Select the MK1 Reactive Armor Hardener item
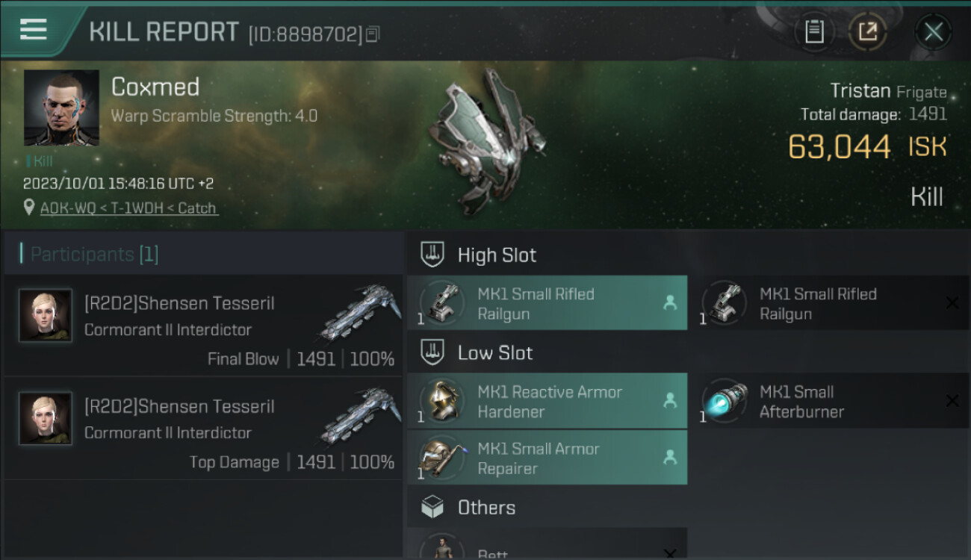Screen dimensions: 971x560 click(547, 402)
